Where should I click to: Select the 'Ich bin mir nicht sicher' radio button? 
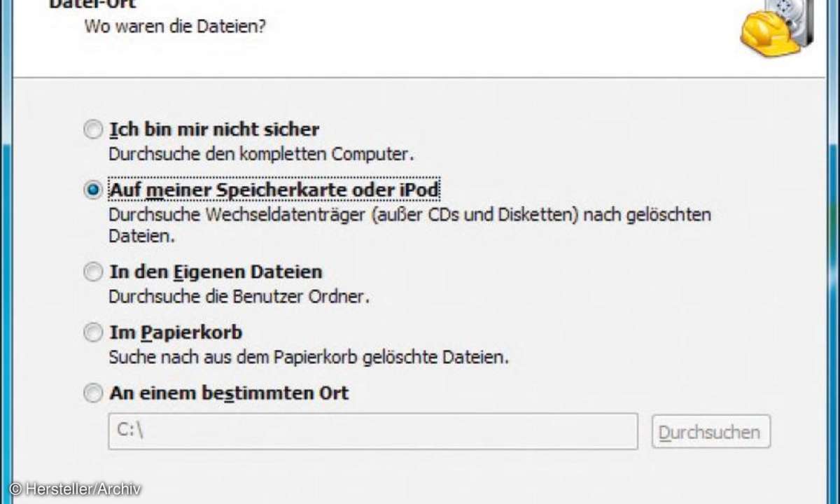pyautogui.click(x=93, y=129)
